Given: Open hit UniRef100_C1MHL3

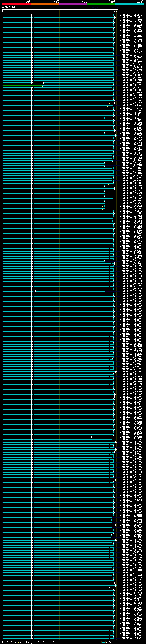Looking at the screenshot, I should (131, 215).
